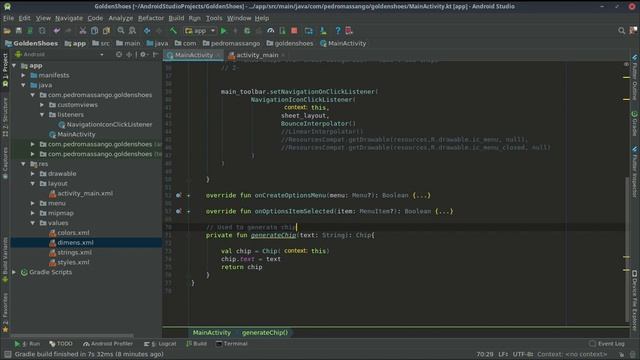Toggle the Gradle side panel
Screen dimensions: 640x360
tap(635, 124)
